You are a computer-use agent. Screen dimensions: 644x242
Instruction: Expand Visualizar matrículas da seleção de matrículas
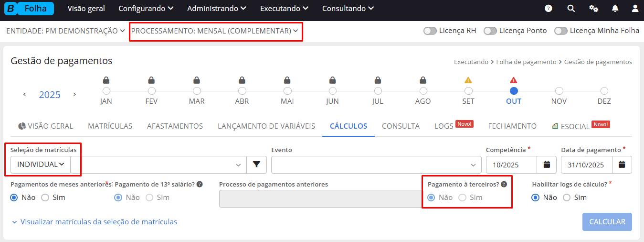(95, 222)
